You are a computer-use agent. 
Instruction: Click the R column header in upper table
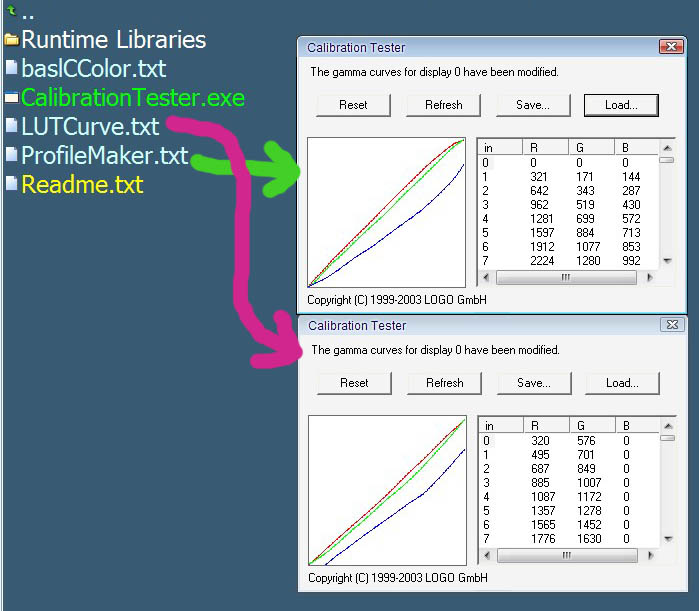click(x=546, y=148)
